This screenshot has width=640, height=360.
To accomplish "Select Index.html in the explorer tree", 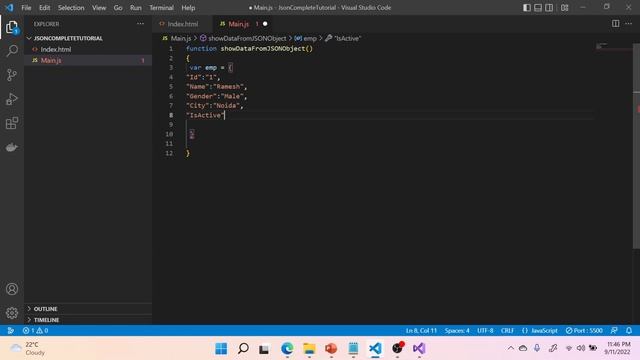I will (x=56, y=49).
